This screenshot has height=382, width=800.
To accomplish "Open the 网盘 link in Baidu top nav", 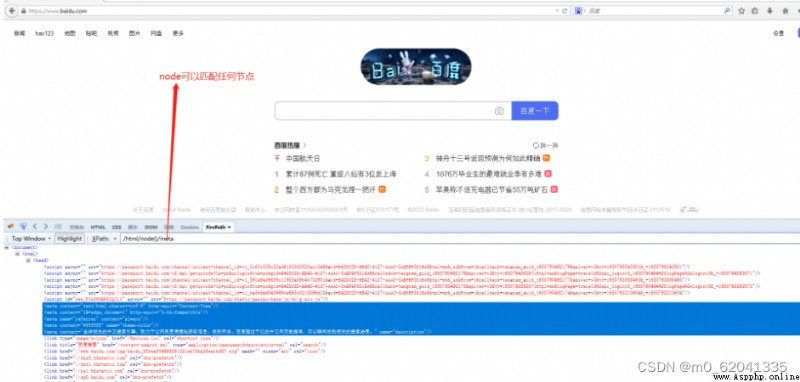I will pyautogui.click(x=156, y=34).
